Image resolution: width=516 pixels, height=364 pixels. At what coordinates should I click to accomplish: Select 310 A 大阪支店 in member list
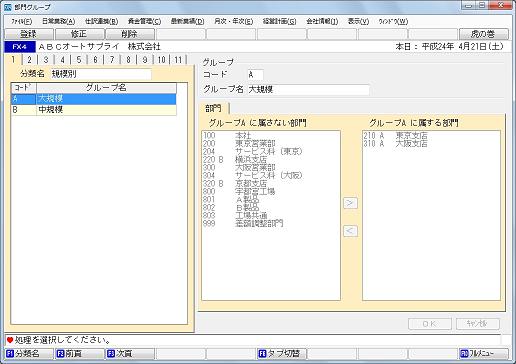[x=431, y=143]
